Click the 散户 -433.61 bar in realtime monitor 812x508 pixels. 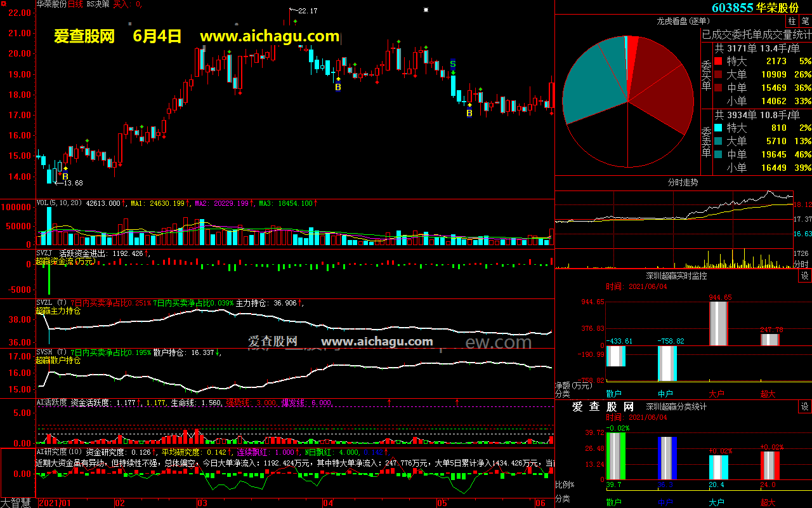(615, 356)
